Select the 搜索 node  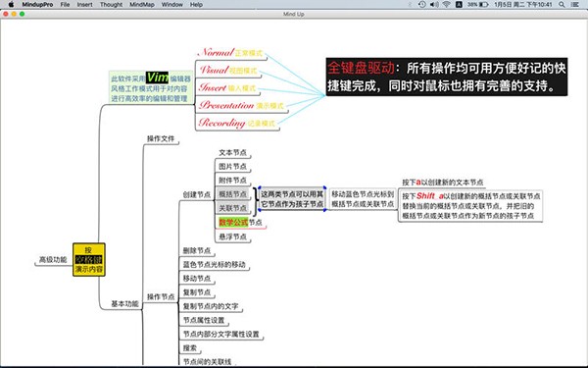click(x=190, y=347)
